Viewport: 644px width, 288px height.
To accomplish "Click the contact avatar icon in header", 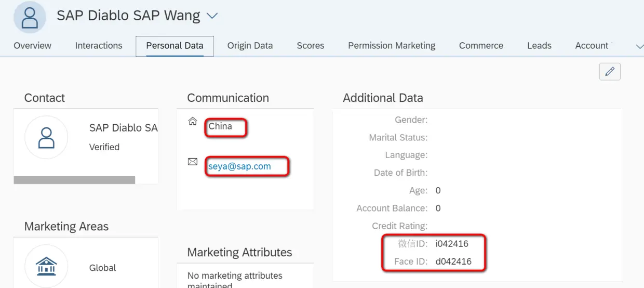I will click(x=30, y=17).
